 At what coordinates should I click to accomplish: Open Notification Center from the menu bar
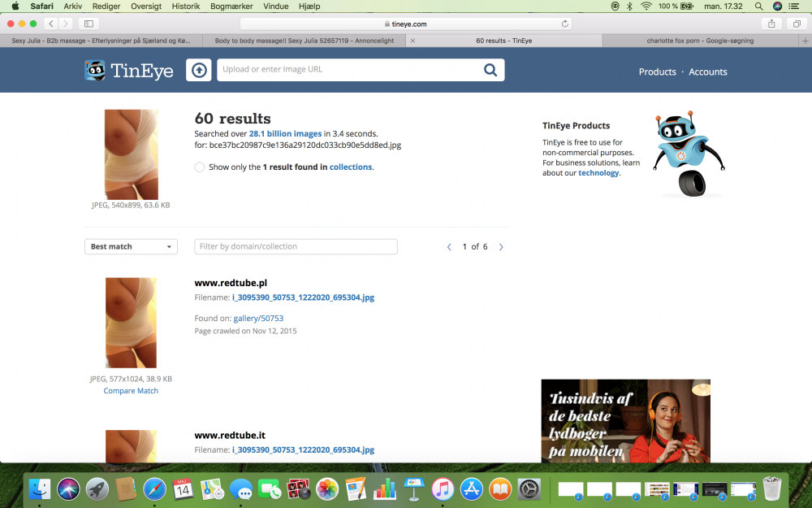point(793,7)
